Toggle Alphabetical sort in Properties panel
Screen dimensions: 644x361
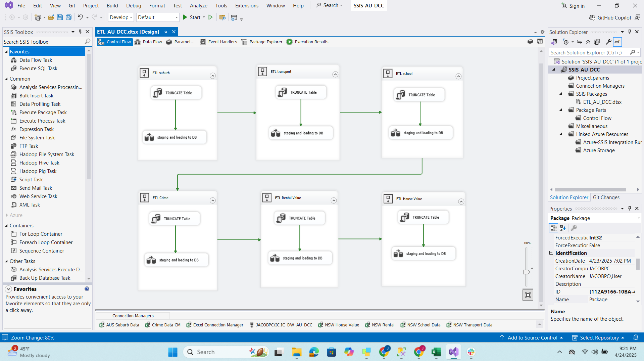563,228
